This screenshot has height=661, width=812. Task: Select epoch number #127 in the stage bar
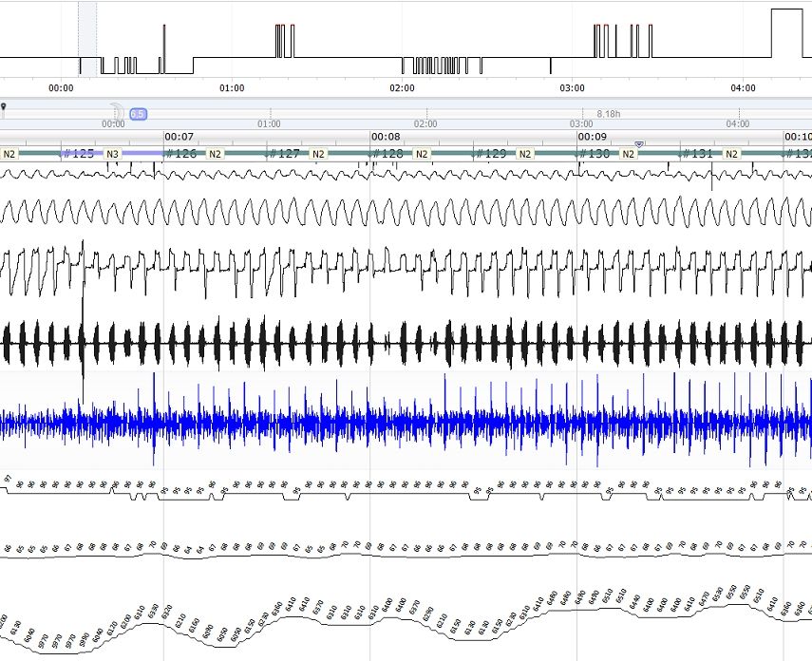(285, 154)
